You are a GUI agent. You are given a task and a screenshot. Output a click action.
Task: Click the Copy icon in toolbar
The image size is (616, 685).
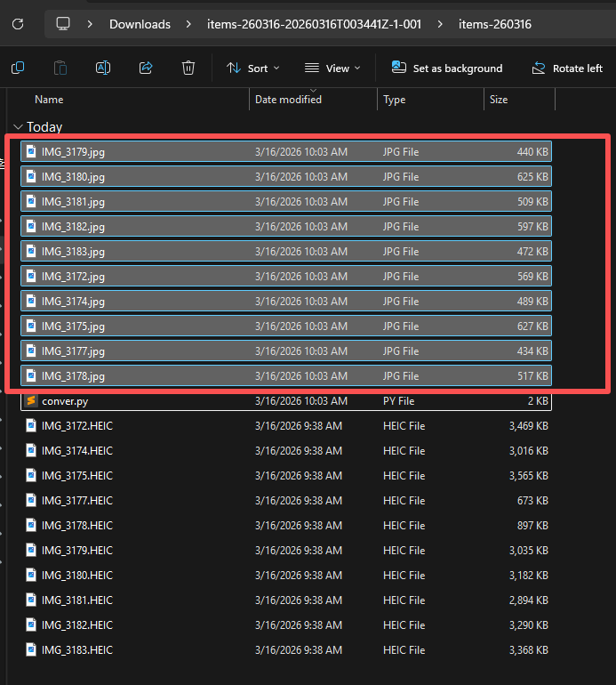coord(18,68)
